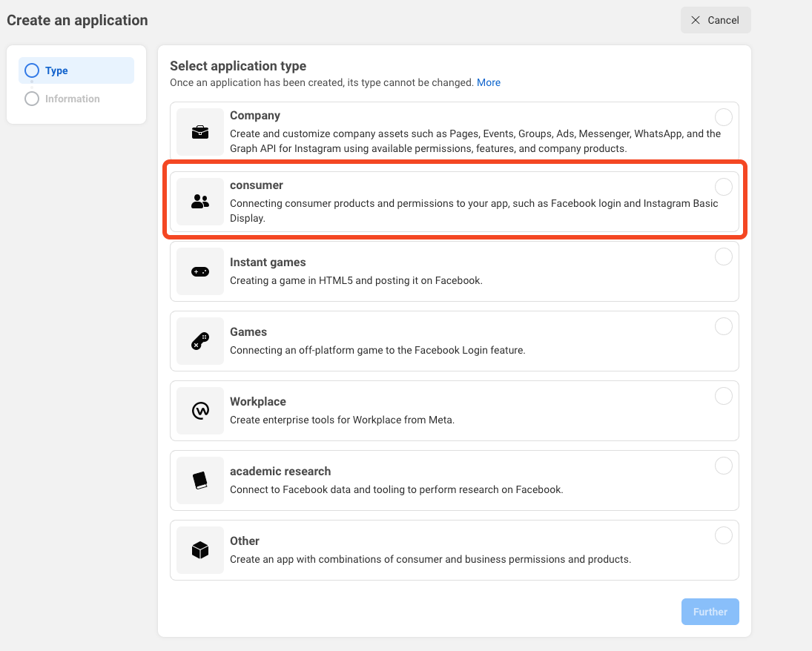Click the Workplace logo icon
The image size is (812, 651).
[x=200, y=411]
